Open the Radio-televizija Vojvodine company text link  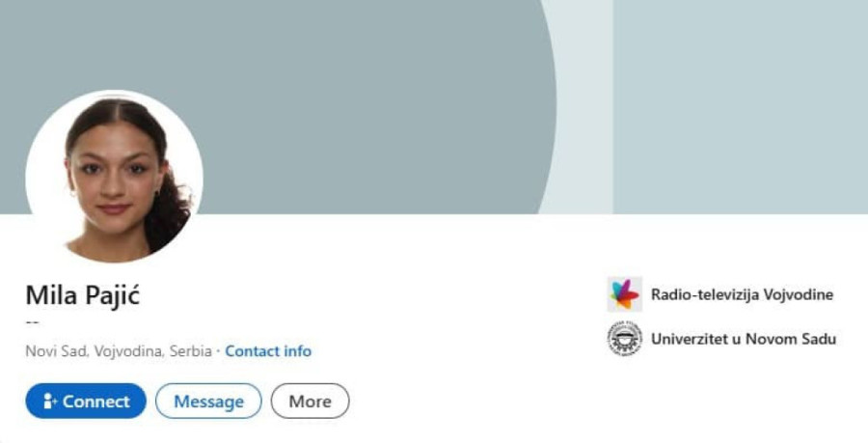[742, 294]
